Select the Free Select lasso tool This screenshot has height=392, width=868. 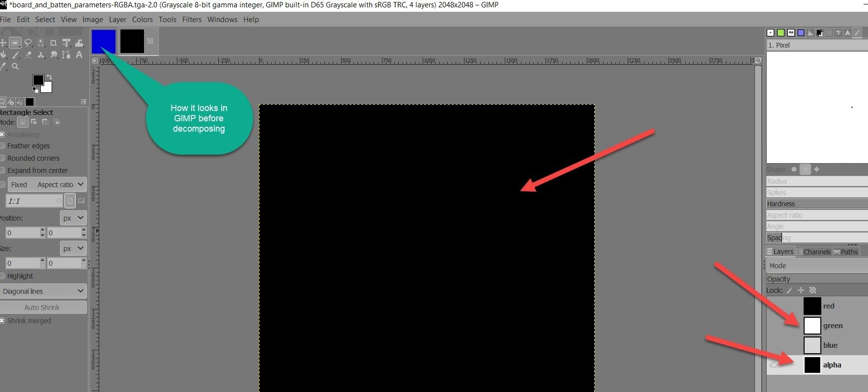28,43
